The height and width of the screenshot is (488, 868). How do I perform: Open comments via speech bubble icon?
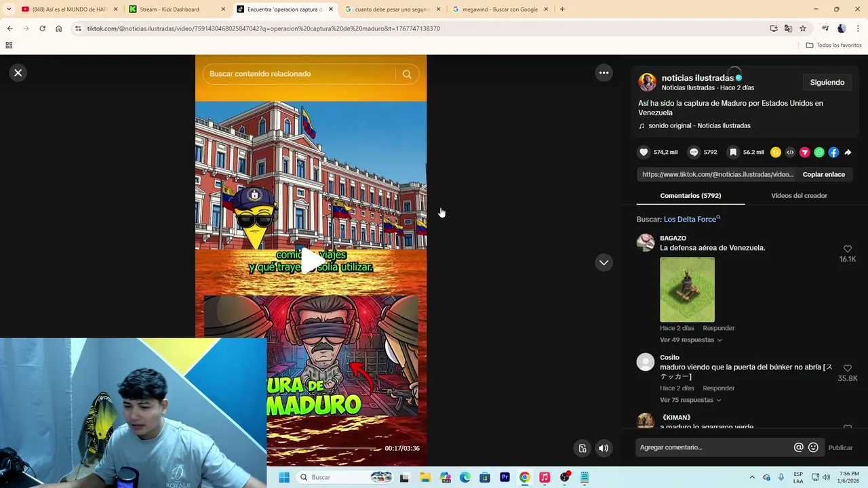[694, 152]
